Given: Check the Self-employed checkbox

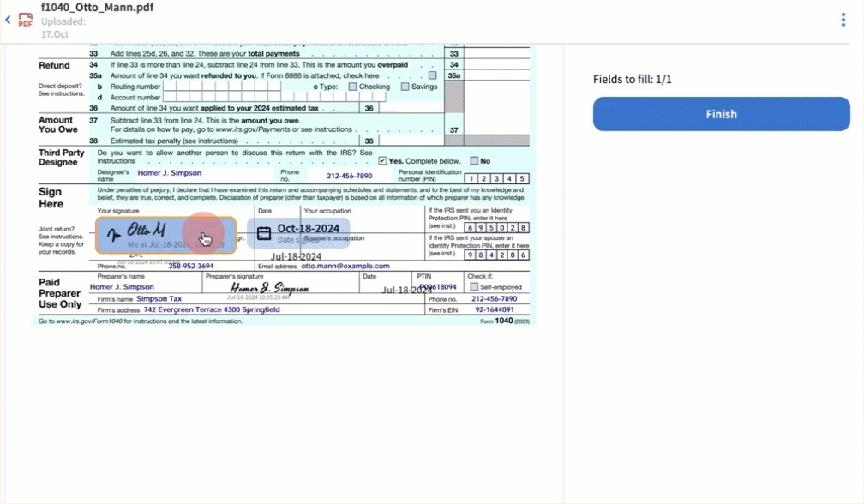Looking at the screenshot, I should point(473,287).
